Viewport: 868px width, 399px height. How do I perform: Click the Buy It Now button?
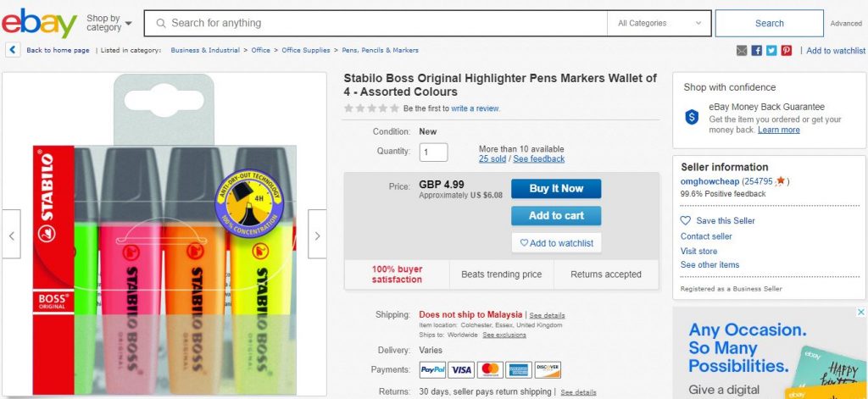coord(556,188)
